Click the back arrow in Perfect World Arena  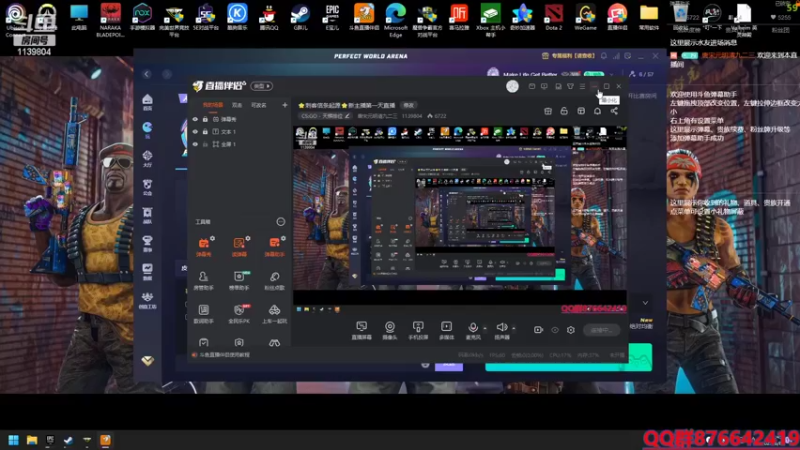(x=147, y=74)
